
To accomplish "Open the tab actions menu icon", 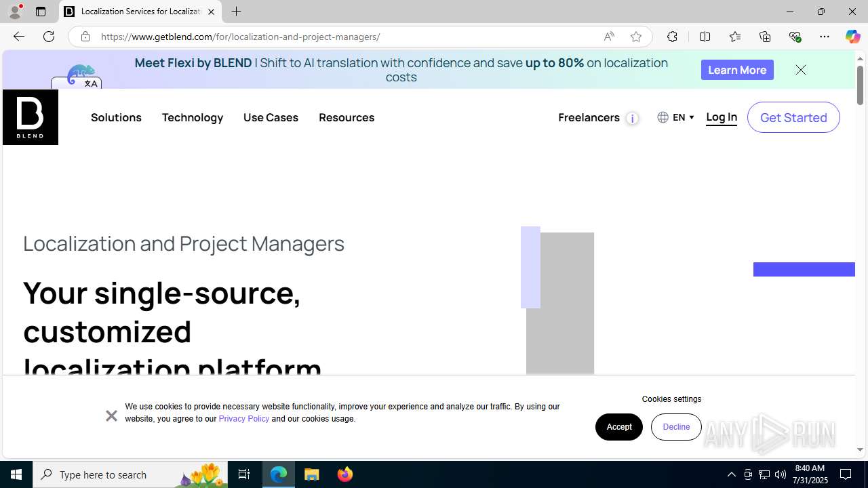I will [x=41, y=12].
